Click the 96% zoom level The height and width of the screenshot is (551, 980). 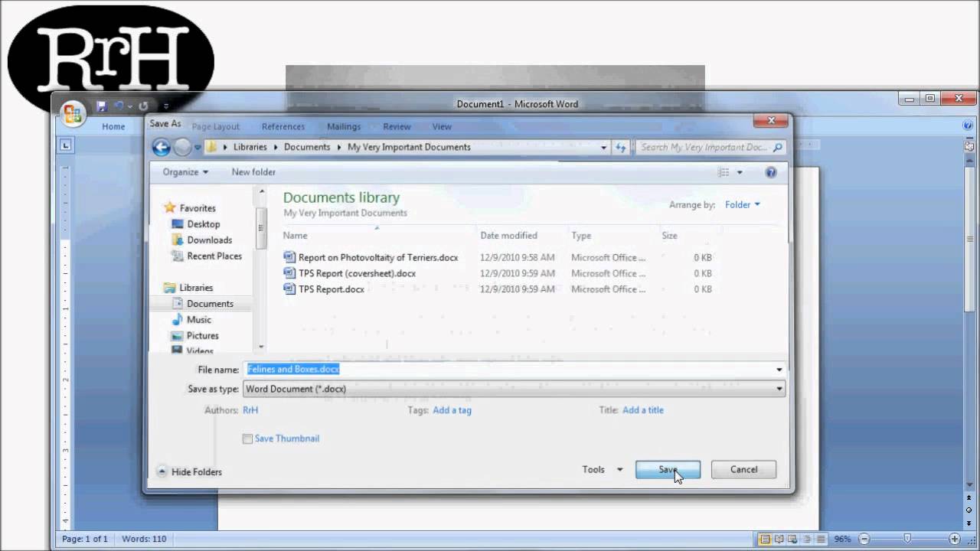tap(842, 539)
